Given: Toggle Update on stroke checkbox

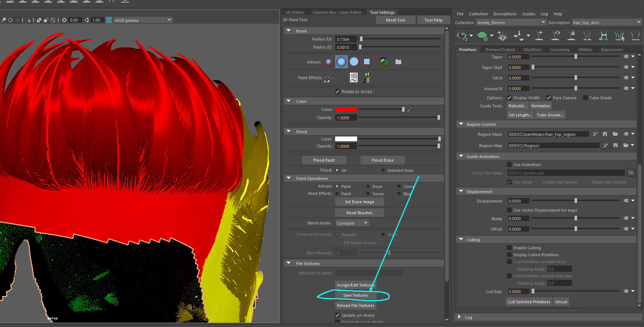Looking at the screenshot, I should click(x=337, y=315).
